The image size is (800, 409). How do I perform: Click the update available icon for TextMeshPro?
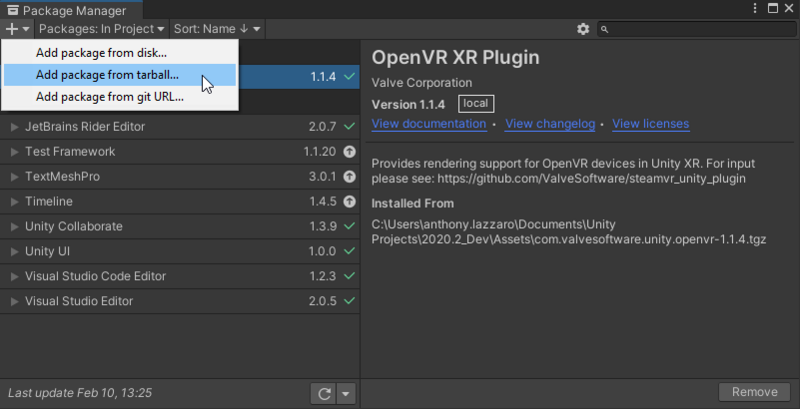349,177
